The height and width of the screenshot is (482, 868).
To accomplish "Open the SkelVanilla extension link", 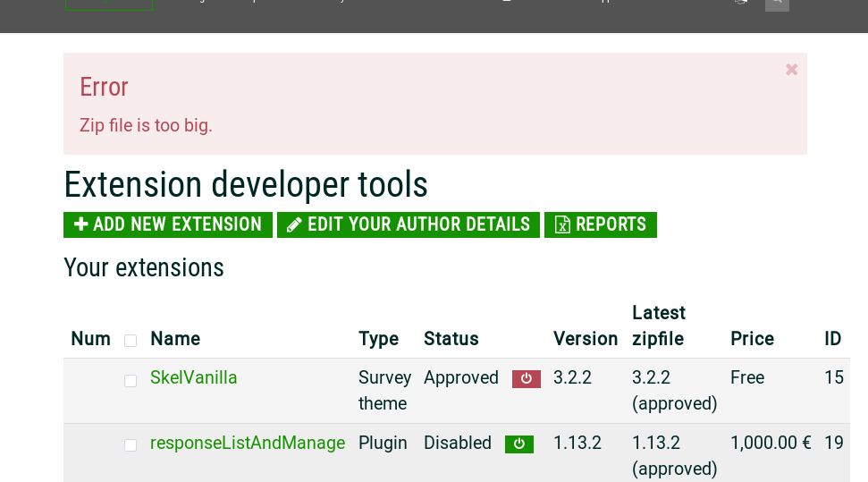I will click(193, 377).
